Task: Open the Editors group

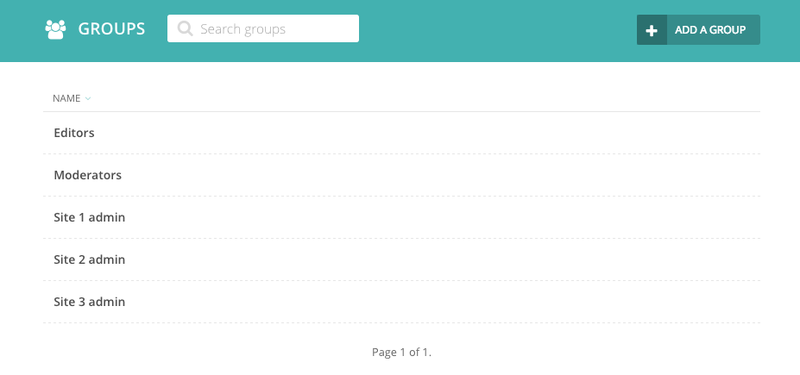Action: click(x=74, y=133)
